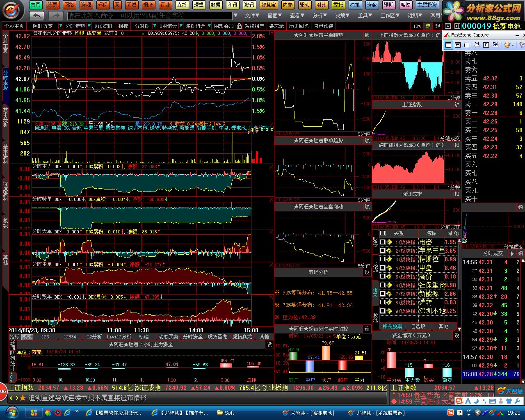The image size is (525, 420).
Task: Click the red app logo icon
Action: [13, 10]
